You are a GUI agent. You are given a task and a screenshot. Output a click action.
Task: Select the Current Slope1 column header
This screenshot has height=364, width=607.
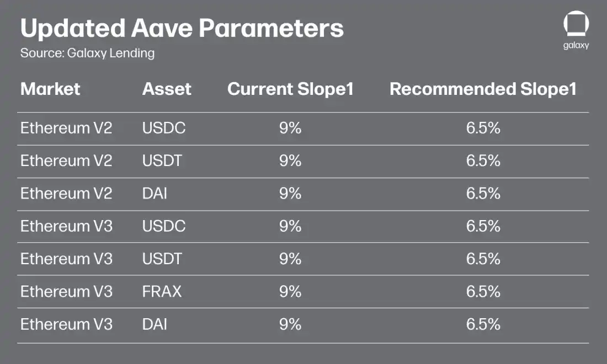tap(290, 89)
